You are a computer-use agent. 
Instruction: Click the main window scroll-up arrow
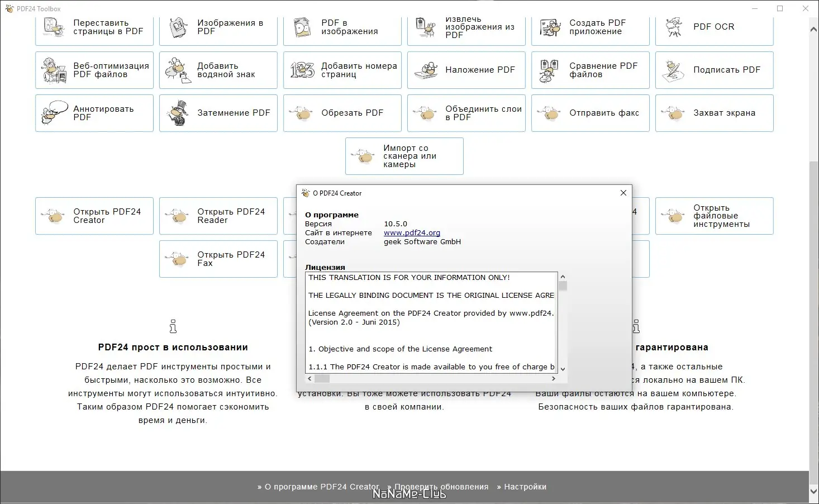[813, 29]
